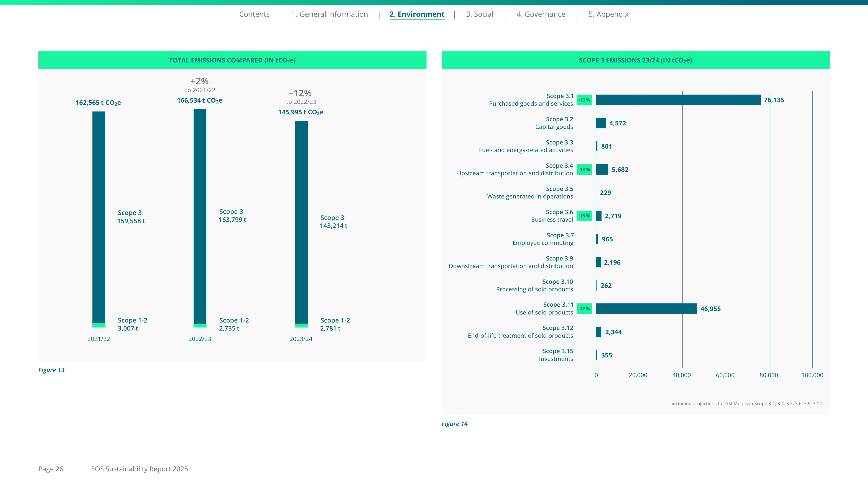Select the Scope 3 143,214 t label
The height and width of the screenshot is (488, 868).
pos(333,222)
